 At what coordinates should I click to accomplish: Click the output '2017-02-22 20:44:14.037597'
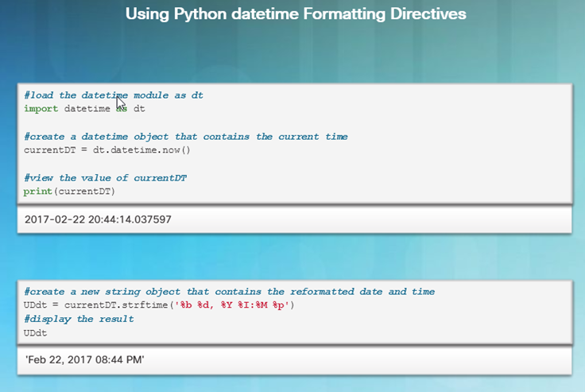[98, 219]
